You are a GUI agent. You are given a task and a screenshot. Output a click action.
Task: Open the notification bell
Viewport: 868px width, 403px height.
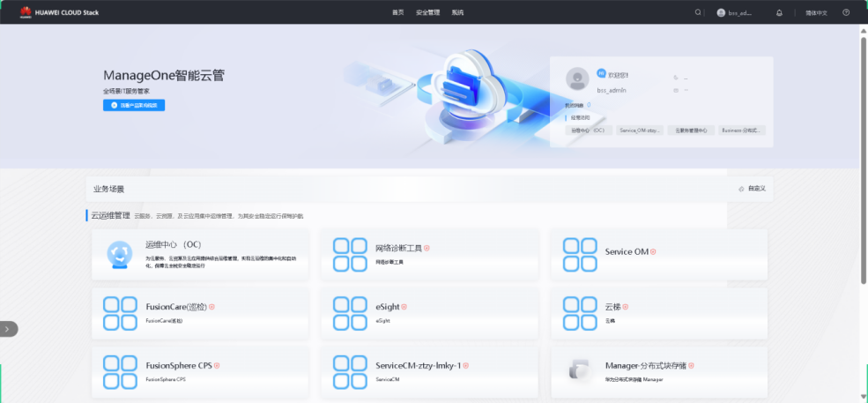[x=779, y=12]
